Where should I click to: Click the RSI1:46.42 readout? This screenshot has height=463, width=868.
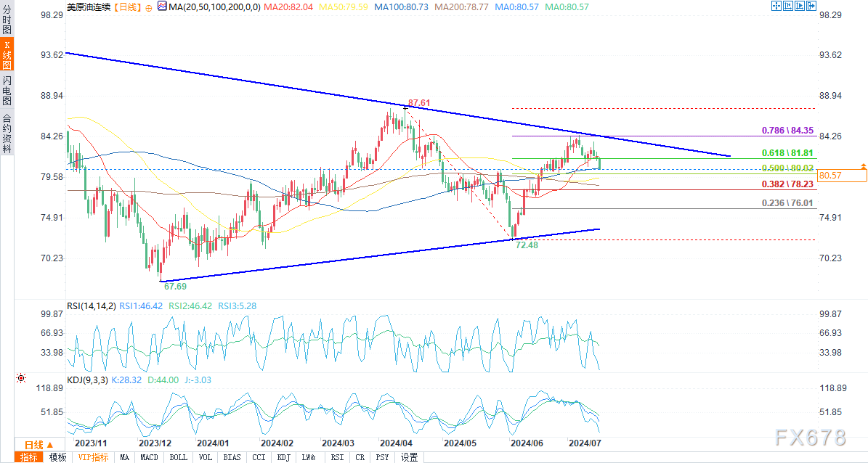click(x=142, y=306)
